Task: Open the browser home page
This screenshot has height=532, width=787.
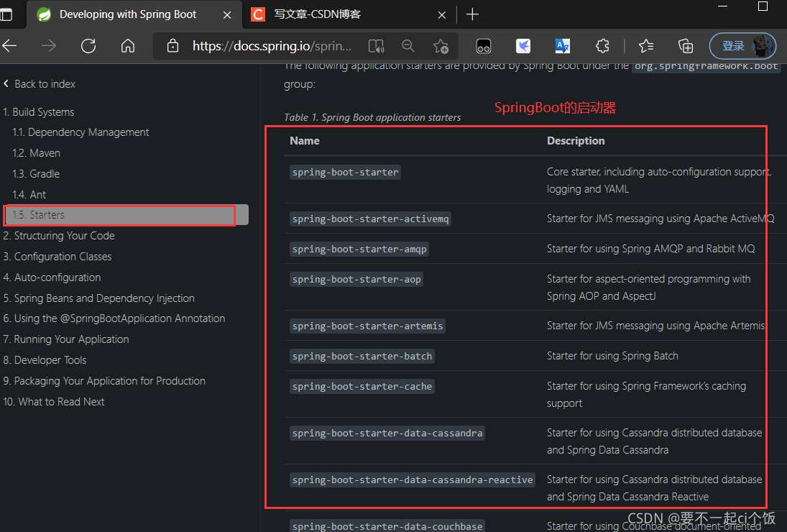Action: click(x=128, y=46)
